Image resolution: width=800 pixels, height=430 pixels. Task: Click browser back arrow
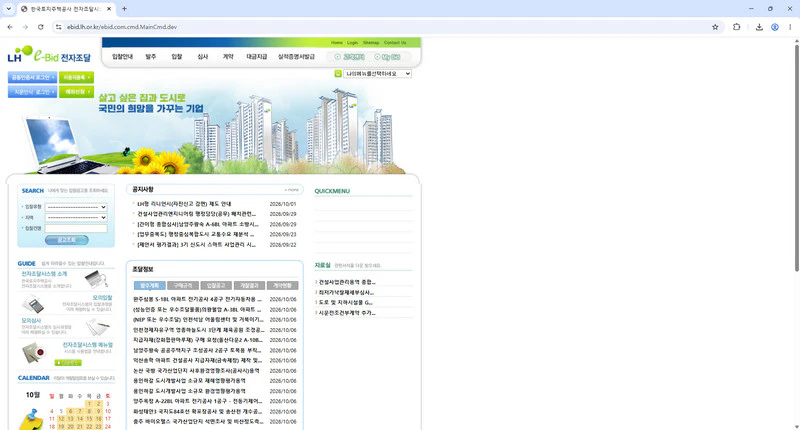click(10, 27)
